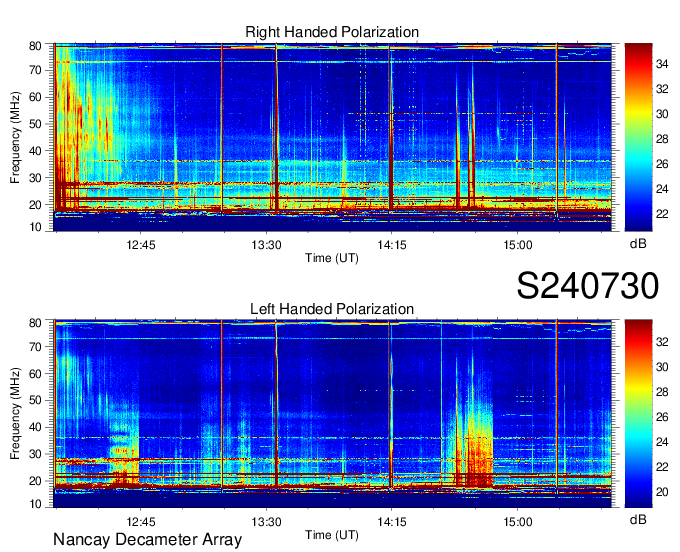Click 'Frequency (MHz)' axis label of Left Handed plot
The width and height of the screenshot is (680, 552).
point(15,414)
